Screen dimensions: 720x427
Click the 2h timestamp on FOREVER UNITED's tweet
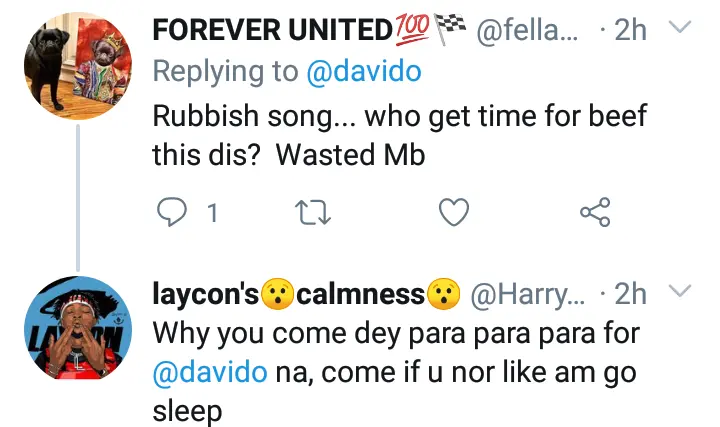(631, 31)
